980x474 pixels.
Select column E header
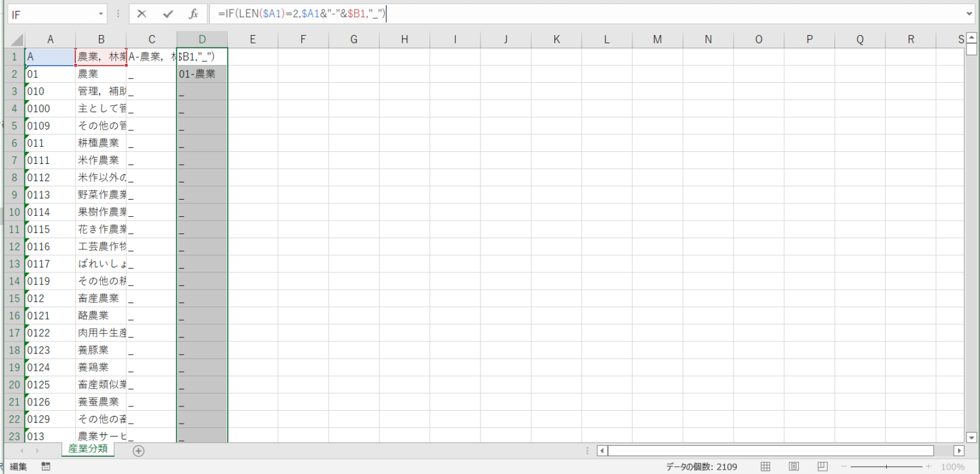click(x=253, y=40)
